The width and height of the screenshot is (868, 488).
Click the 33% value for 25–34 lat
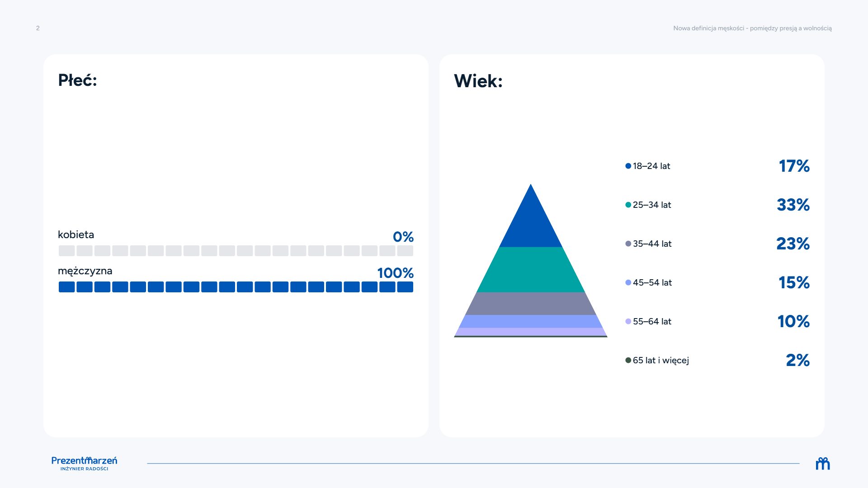click(x=793, y=205)
